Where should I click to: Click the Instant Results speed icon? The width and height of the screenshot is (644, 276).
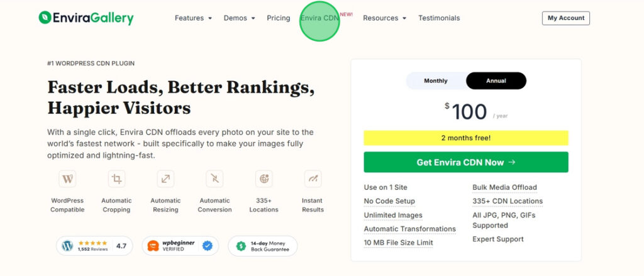(313, 179)
